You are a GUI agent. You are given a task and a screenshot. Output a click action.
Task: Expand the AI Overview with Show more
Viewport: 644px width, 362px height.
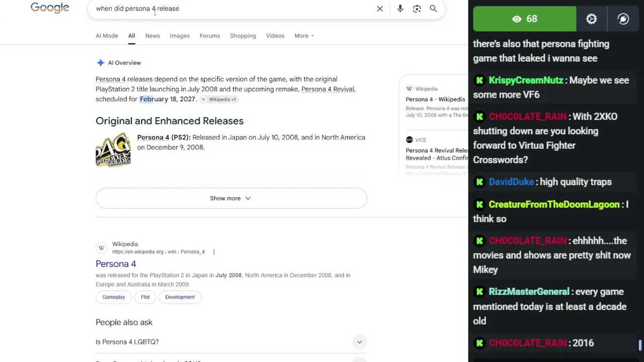click(x=231, y=198)
